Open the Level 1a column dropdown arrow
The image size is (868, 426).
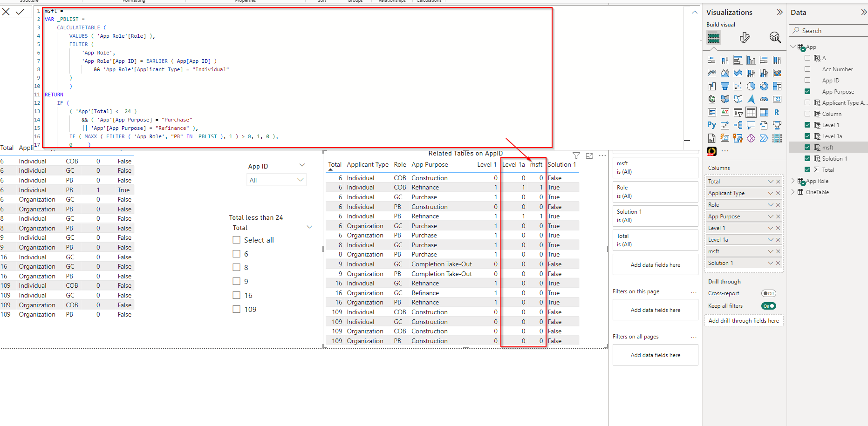click(770, 240)
